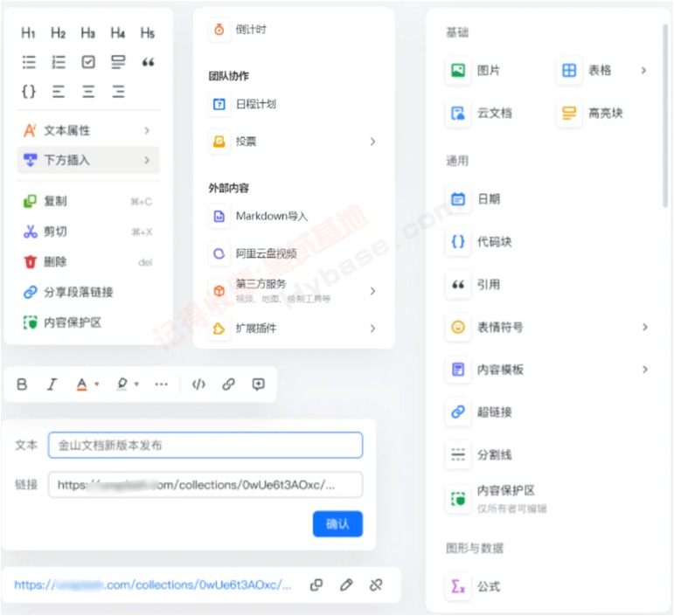Apply highlighter color button
This screenshot has width=674, height=616.
coord(122,384)
